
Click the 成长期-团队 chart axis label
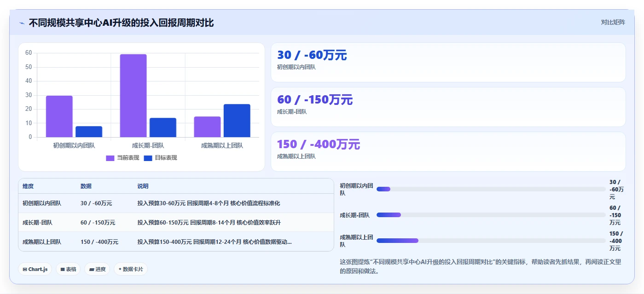[x=148, y=145]
